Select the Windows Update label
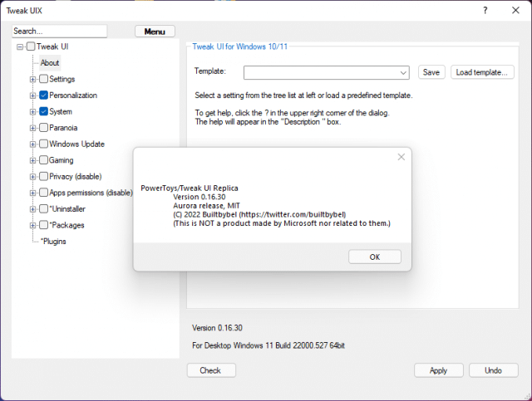This screenshot has height=401, width=532. (76, 144)
